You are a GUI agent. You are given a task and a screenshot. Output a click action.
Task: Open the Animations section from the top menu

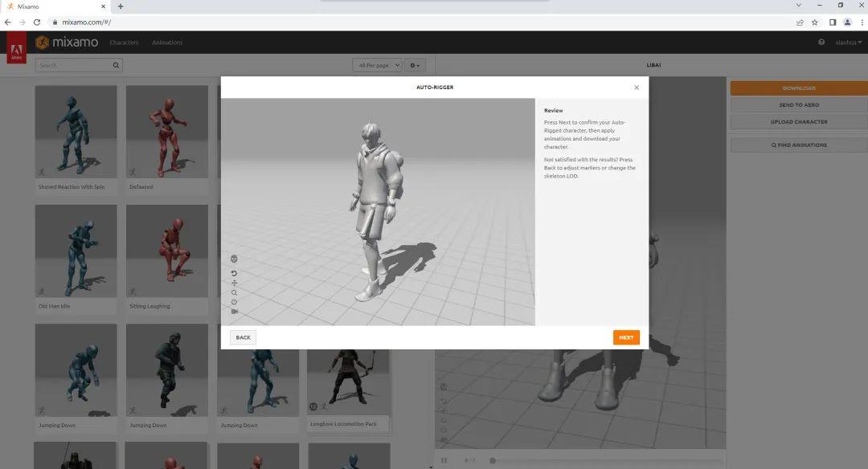[167, 43]
